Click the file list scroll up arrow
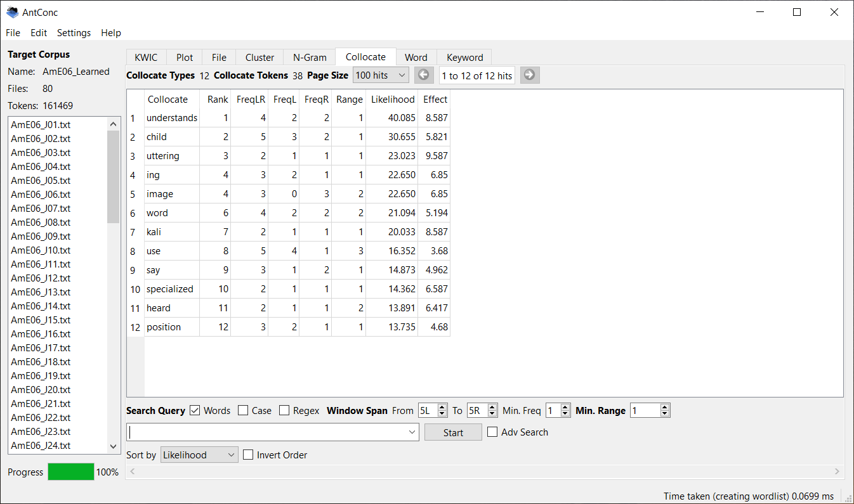 pyautogui.click(x=114, y=124)
